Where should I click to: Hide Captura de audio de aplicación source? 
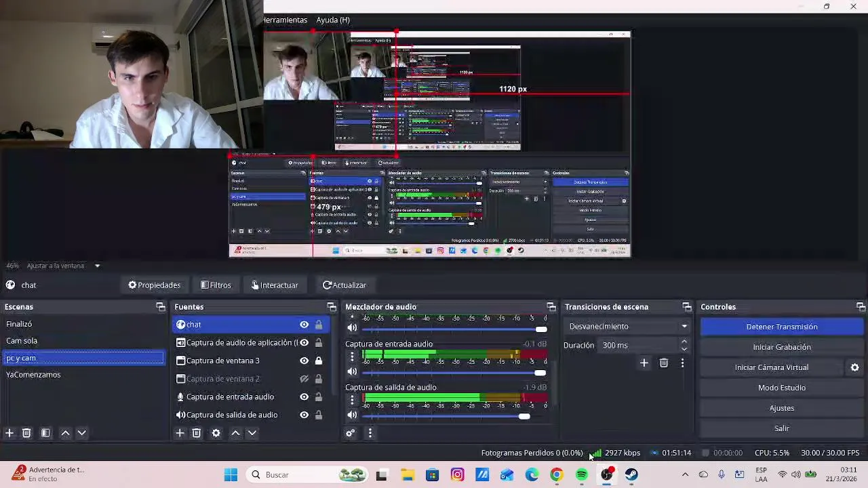pyautogui.click(x=304, y=343)
